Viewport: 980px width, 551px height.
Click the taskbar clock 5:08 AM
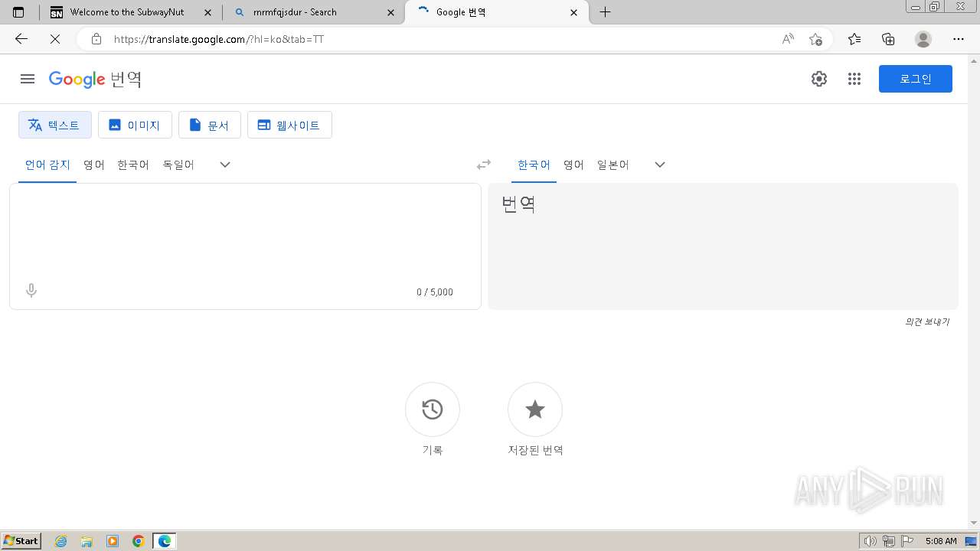pos(941,541)
